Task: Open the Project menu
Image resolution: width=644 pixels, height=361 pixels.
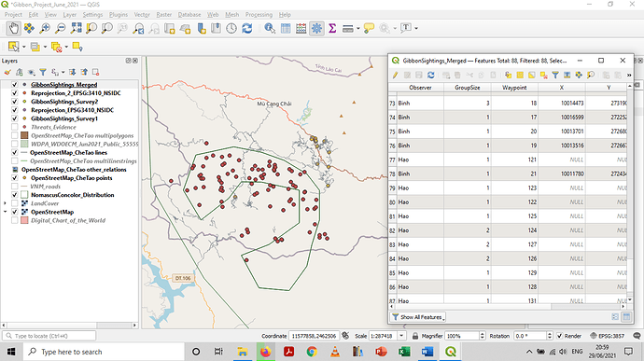Action: tap(13, 14)
